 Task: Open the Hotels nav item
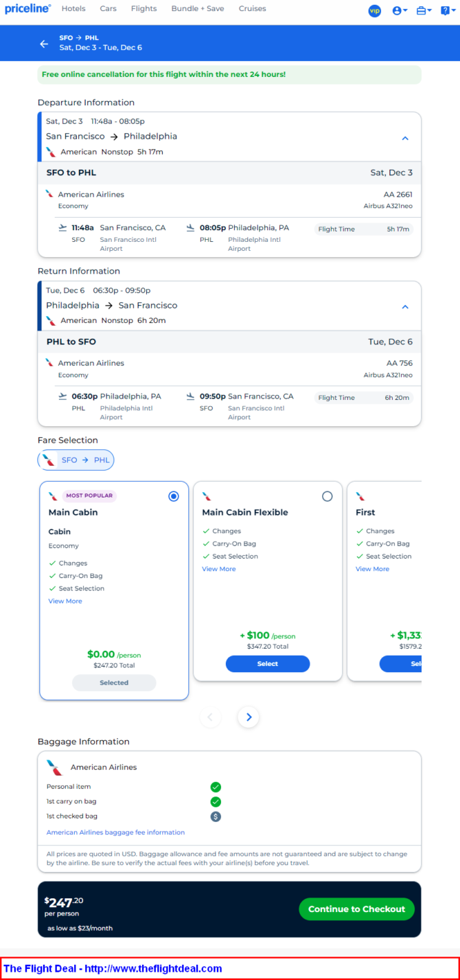point(73,9)
